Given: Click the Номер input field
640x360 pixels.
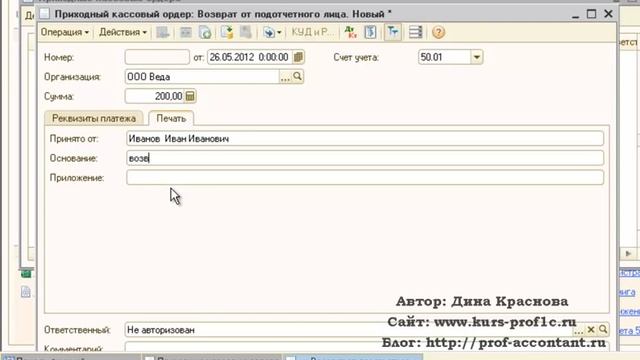Looking at the screenshot, I should pyautogui.click(x=157, y=57).
